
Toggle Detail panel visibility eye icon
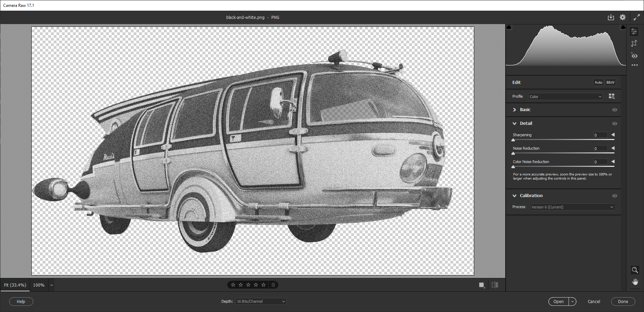point(615,123)
